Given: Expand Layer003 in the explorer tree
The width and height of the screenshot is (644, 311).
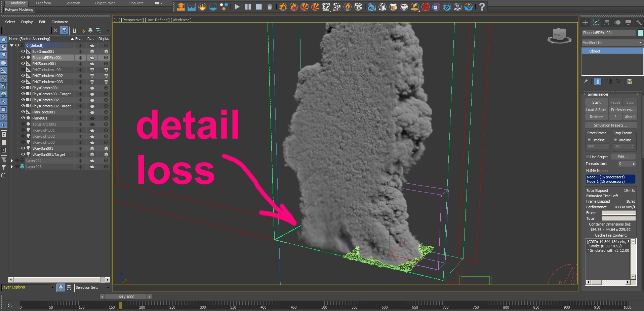Looking at the screenshot, I should (x=11, y=167).
